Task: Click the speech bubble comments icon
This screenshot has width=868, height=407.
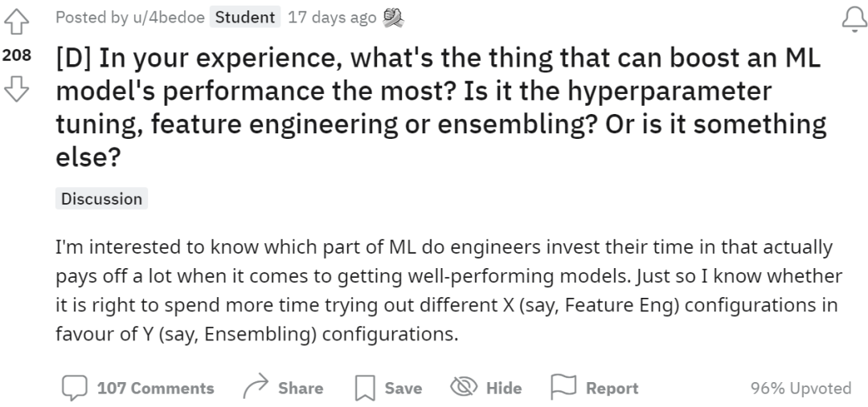Action: click(x=75, y=389)
